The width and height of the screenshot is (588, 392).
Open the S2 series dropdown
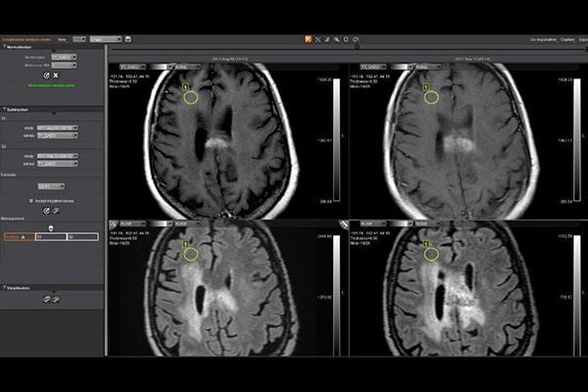(x=58, y=164)
